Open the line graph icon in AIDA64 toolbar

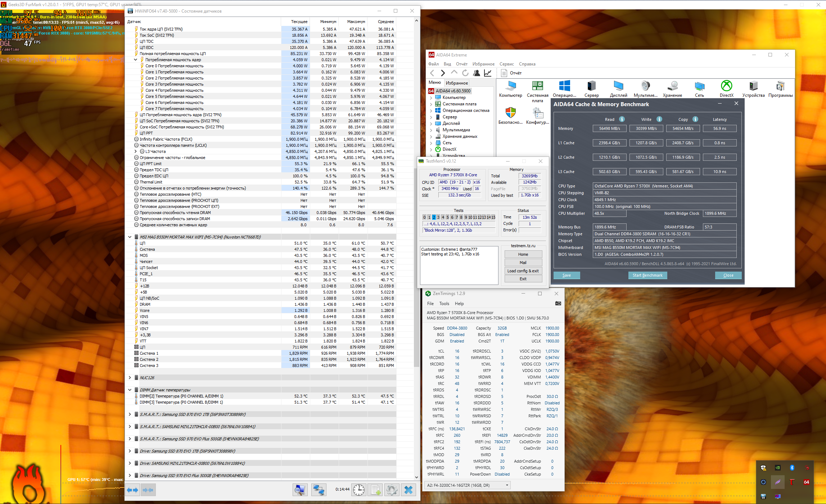[x=488, y=73]
